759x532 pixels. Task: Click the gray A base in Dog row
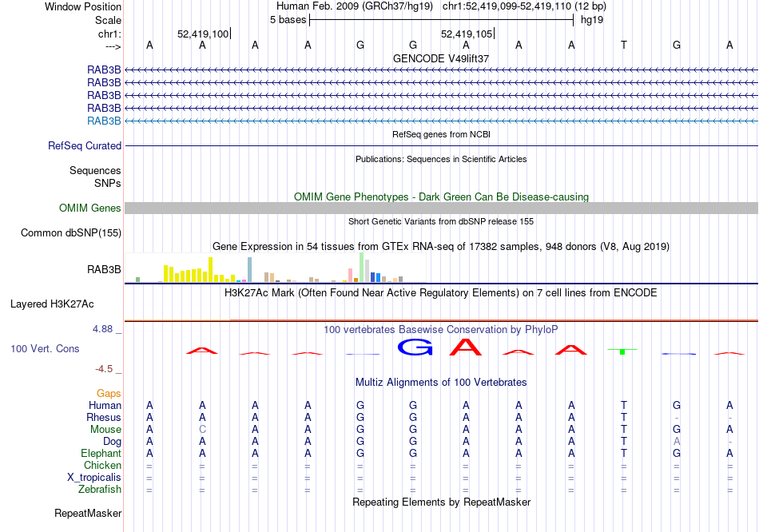coord(677,442)
